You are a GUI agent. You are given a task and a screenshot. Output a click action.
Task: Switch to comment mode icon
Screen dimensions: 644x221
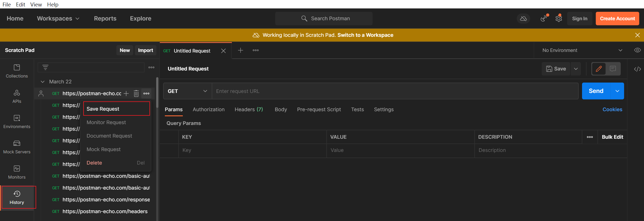613,69
